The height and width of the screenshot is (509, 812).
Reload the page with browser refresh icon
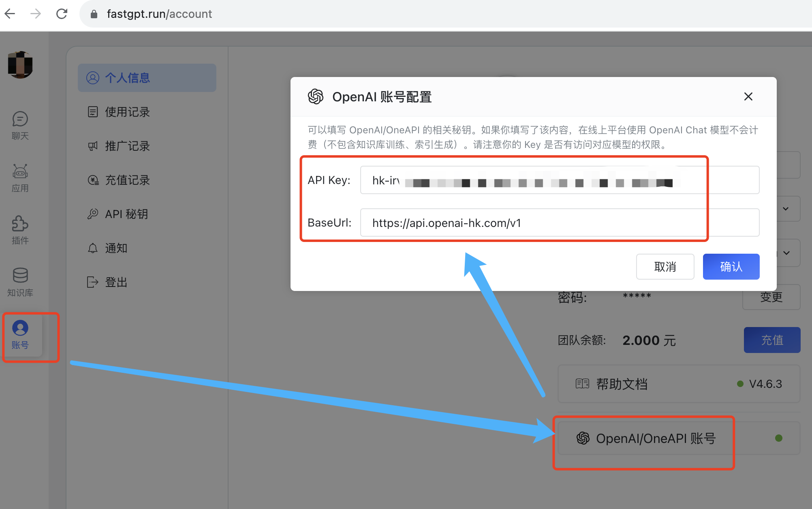(62, 14)
